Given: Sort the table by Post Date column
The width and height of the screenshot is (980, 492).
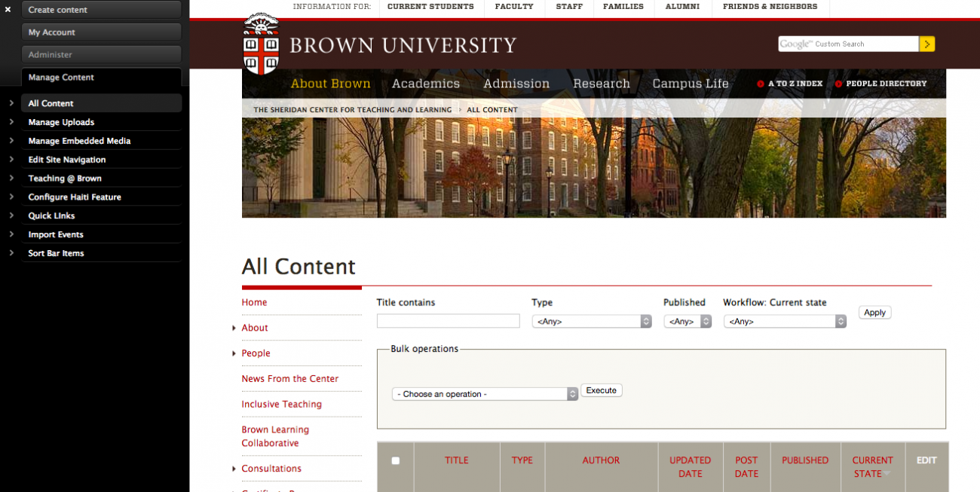Looking at the screenshot, I should (x=746, y=467).
